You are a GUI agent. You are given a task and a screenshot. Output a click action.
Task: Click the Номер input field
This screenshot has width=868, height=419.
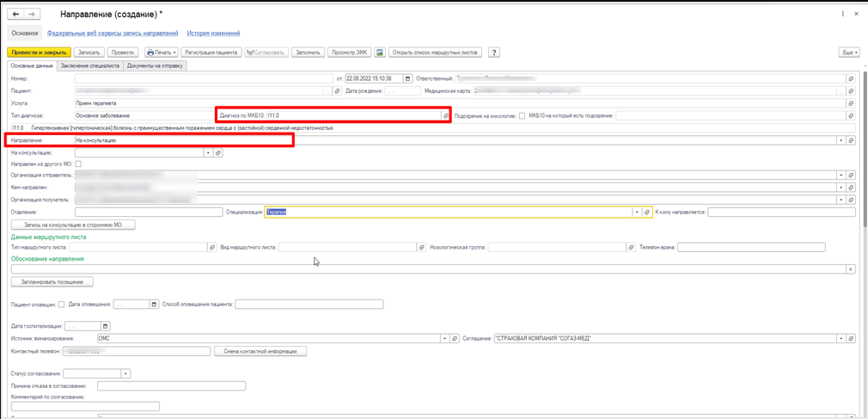click(203, 78)
